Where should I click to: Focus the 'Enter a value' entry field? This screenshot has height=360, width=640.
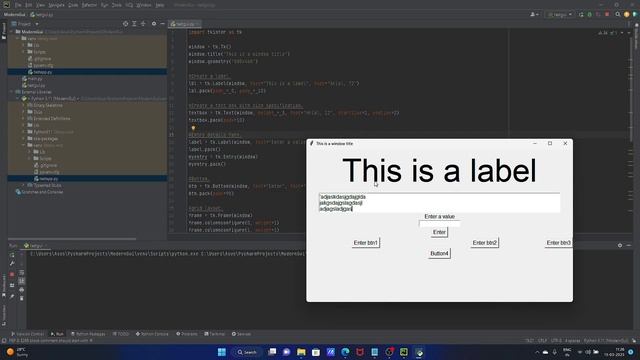click(x=439, y=224)
